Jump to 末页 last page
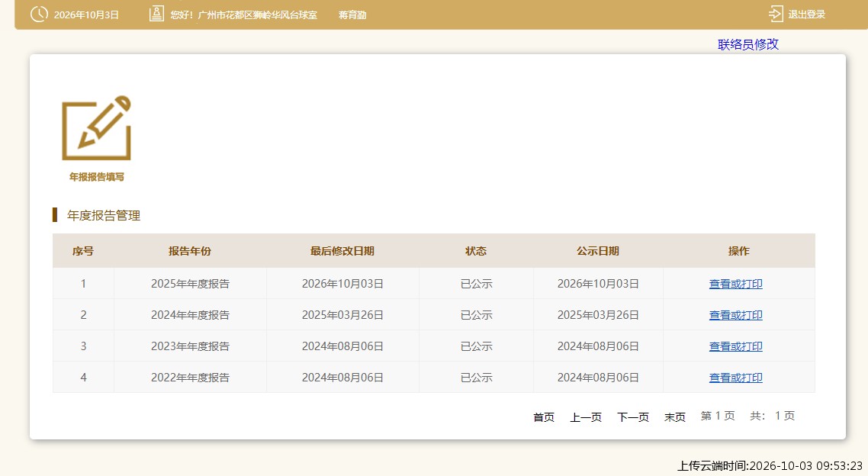Screen dimensions: 868x476 675,416
